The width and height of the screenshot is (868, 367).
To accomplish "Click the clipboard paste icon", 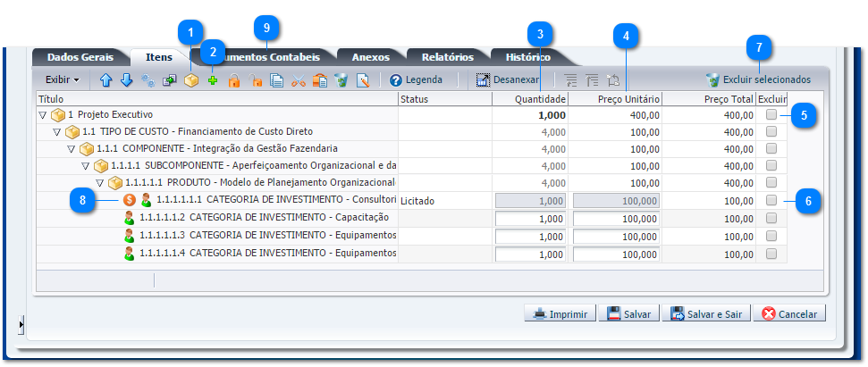I will [320, 80].
